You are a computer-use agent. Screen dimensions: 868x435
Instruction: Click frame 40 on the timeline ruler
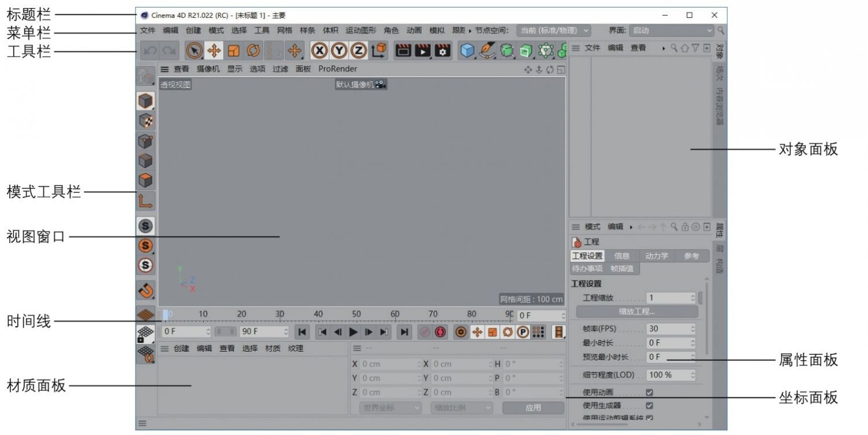pos(318,315)
